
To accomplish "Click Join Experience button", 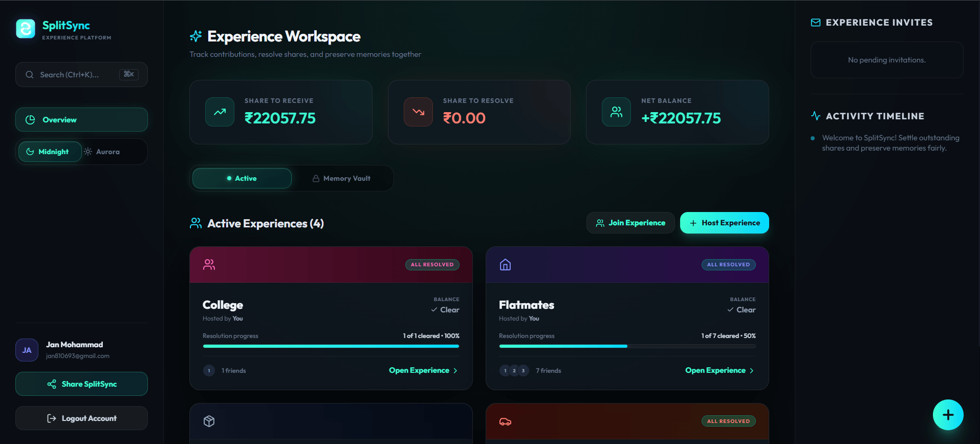I will (630, 223).
